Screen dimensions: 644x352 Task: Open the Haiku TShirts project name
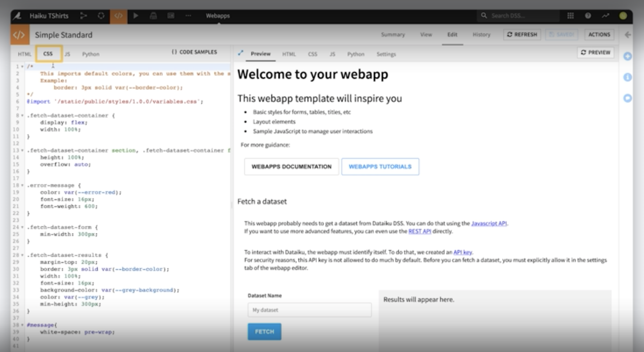point(49,16)
